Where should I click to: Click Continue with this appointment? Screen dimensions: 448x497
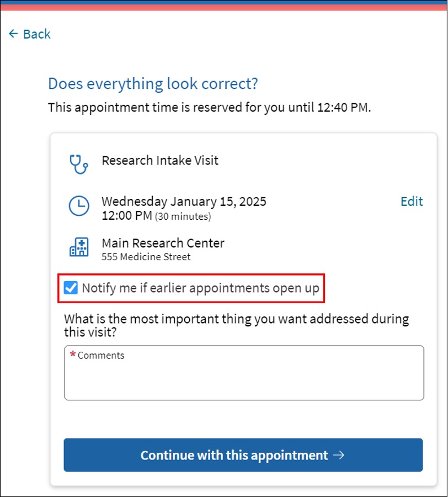(243, 455)
